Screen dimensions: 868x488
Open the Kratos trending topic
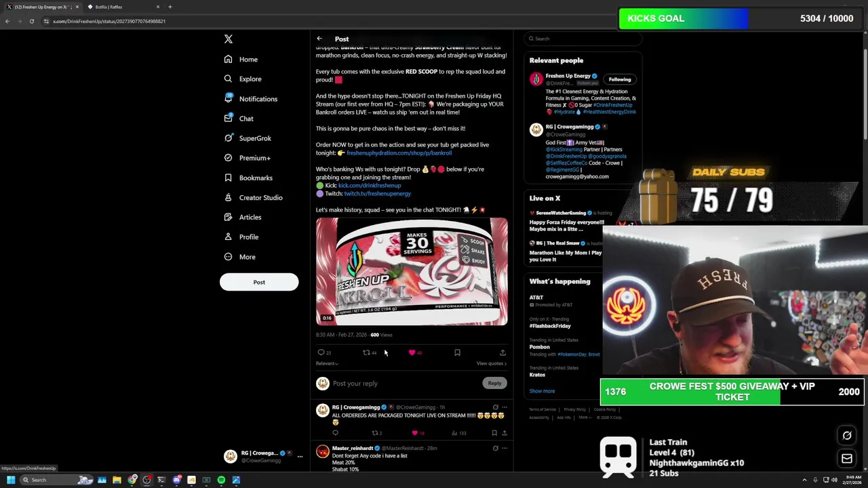click(537, 375)
